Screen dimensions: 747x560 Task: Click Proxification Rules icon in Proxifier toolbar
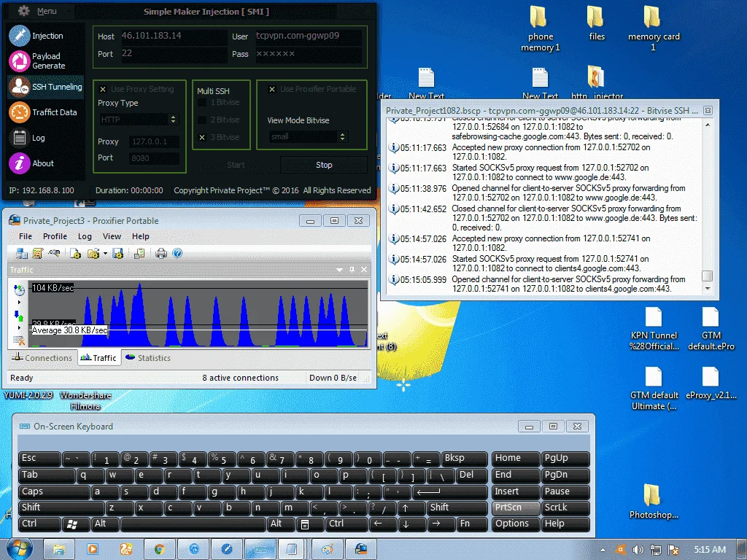(x=38, y=253)
